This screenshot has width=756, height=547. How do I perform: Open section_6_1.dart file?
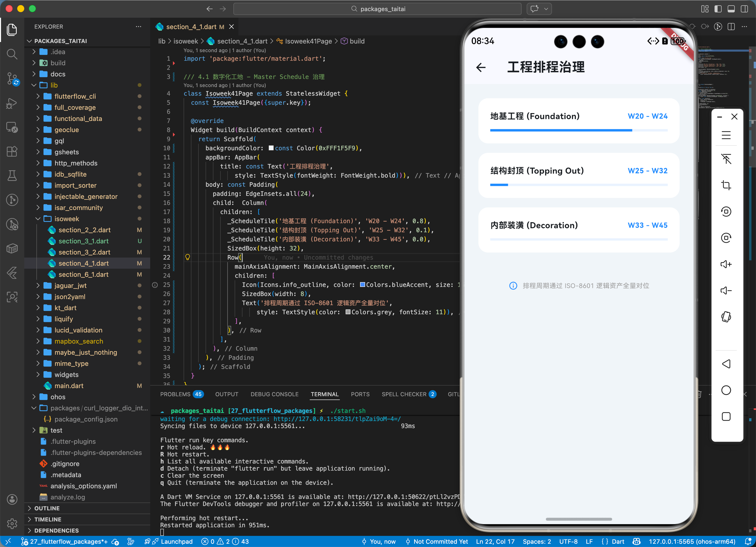coord(83,275)
